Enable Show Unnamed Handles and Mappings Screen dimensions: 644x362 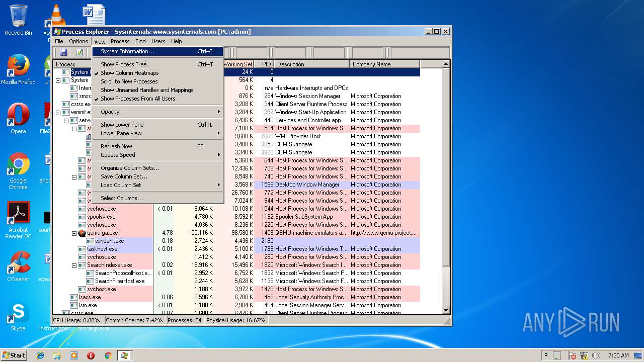158,90
